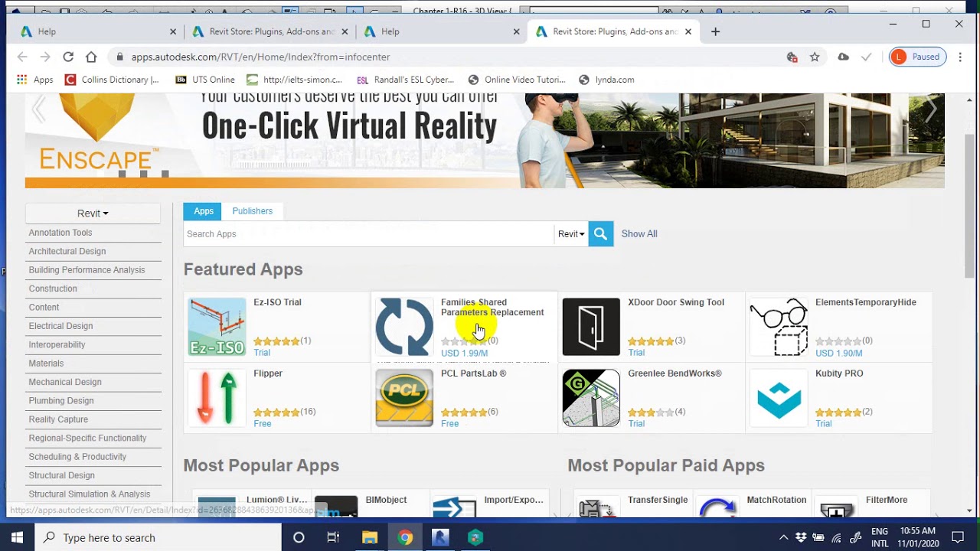Click the banner next arrow
Viewport: 980px width, 551px height.
pos(930,109)
